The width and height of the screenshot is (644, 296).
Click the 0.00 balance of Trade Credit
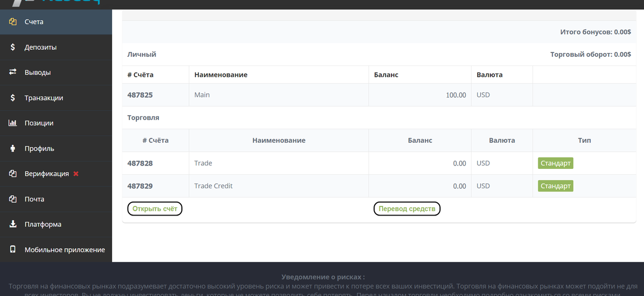[459, 186]
